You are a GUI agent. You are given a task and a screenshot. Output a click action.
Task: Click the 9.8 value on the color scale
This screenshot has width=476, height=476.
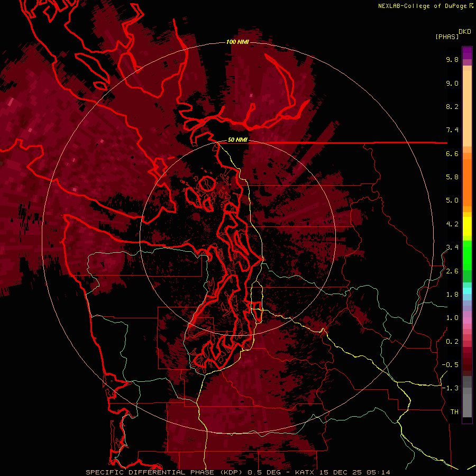point(452,59)
